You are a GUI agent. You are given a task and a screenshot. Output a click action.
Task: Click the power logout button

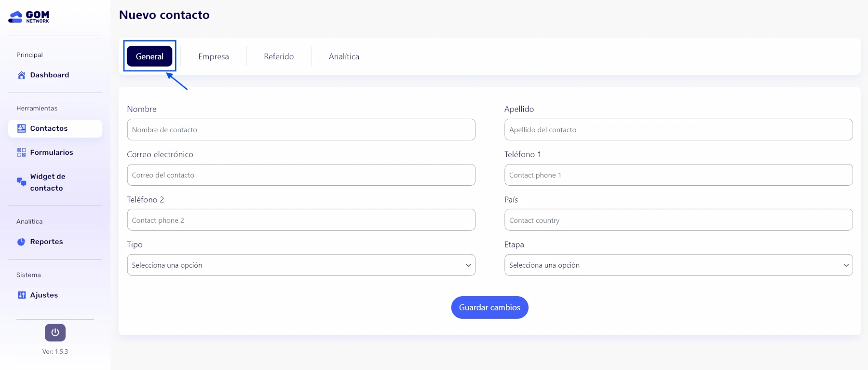55,332
